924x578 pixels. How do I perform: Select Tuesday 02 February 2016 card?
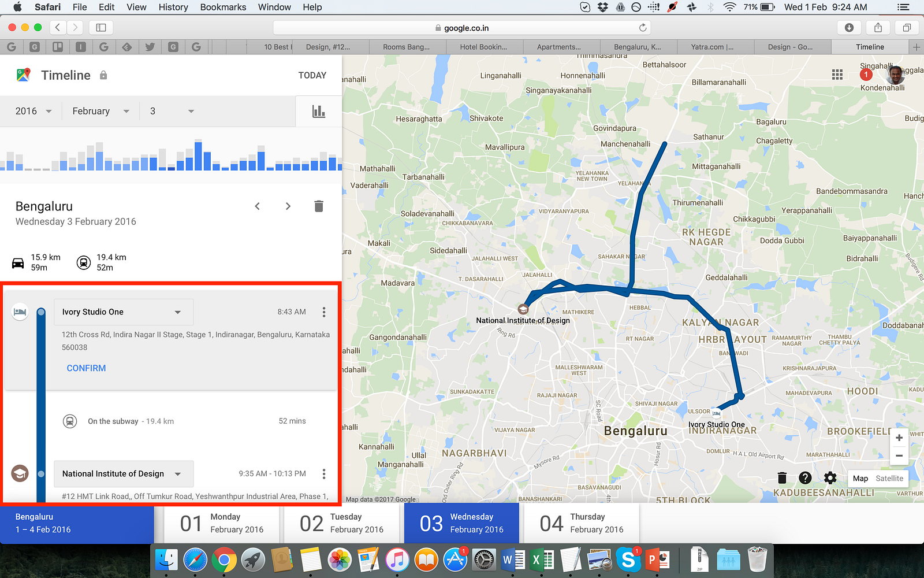(x=342, y=523)
